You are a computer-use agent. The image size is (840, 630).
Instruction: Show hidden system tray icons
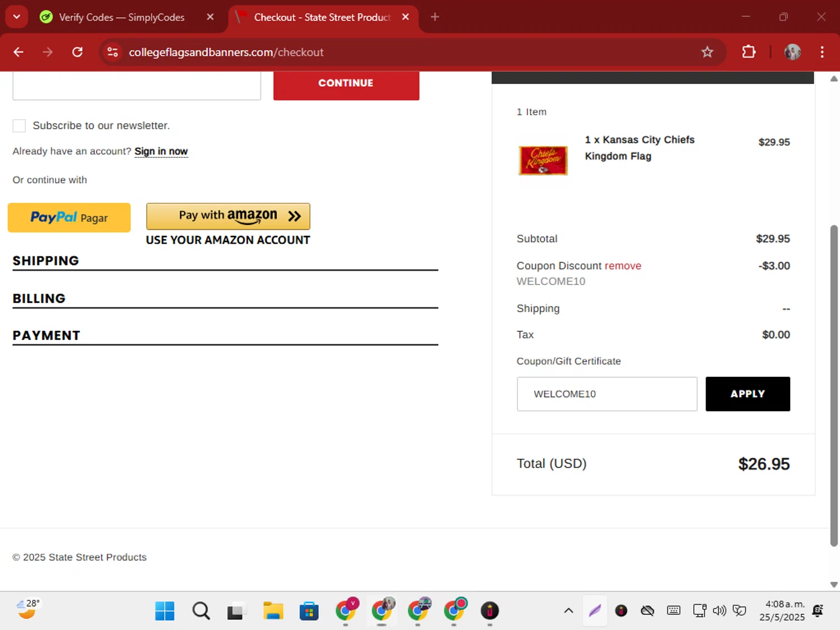click(568, 610)
